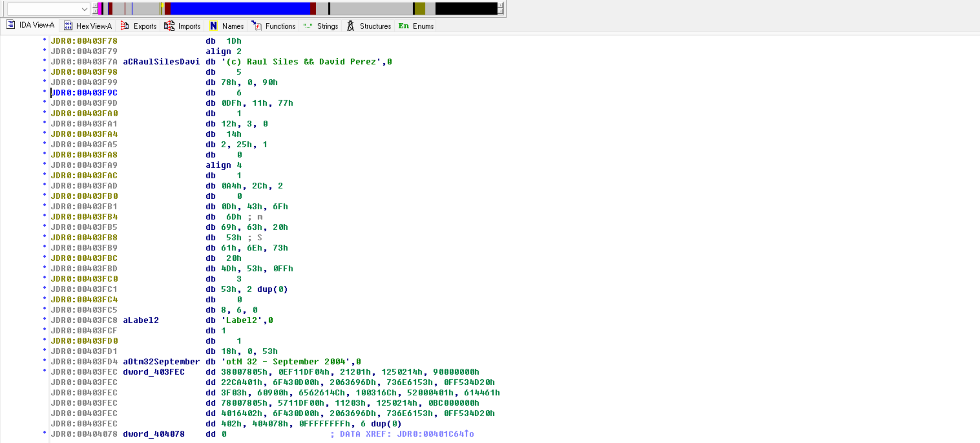The image size is (980, 443).
Task: Click the address JDR0:00404078
Action: (84, 434)
